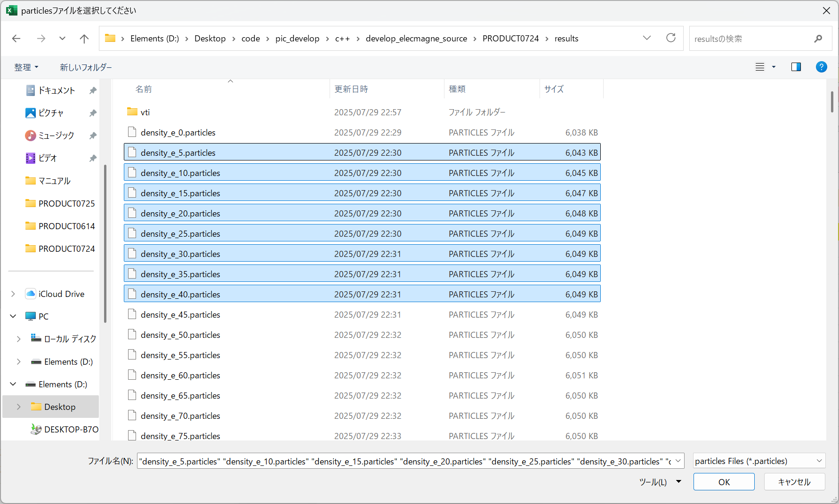839x504 pixels.
Task: Select density_e_45.particles file
Action: tap(362, 314)
